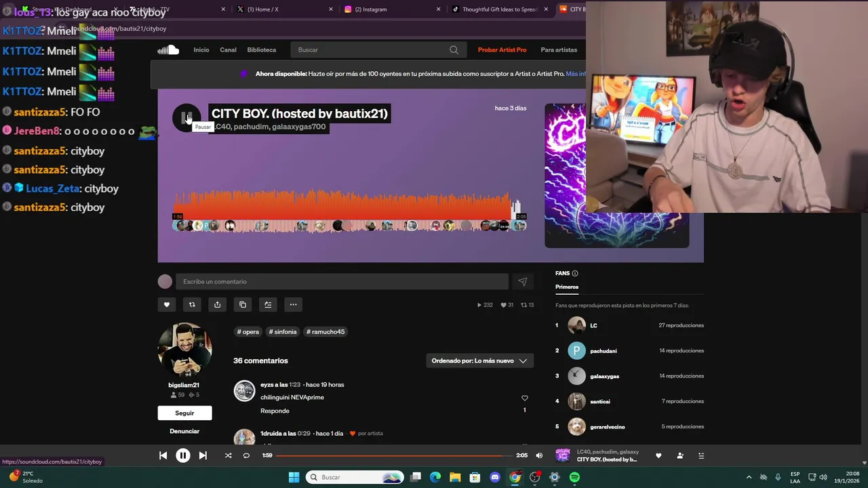Viewport: 868px width, 488px height.
Task: Open the bigsliam21 username link
Action: pyautogui.click(x=184, y=385)
